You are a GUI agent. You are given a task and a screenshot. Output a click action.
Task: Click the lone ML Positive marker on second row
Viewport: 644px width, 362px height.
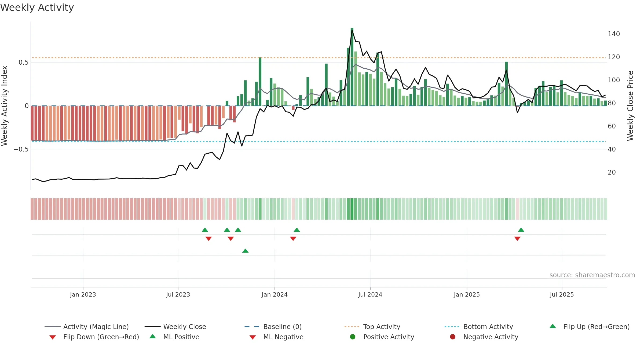tap(245, 251)
